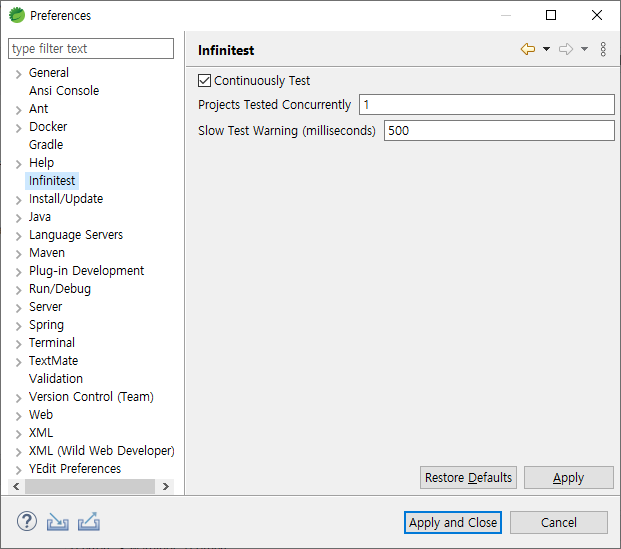Image resolution: width=621 pixels, height=549 pixels.
Task: Open the Spring preferences page
Action: click(46, 325)
